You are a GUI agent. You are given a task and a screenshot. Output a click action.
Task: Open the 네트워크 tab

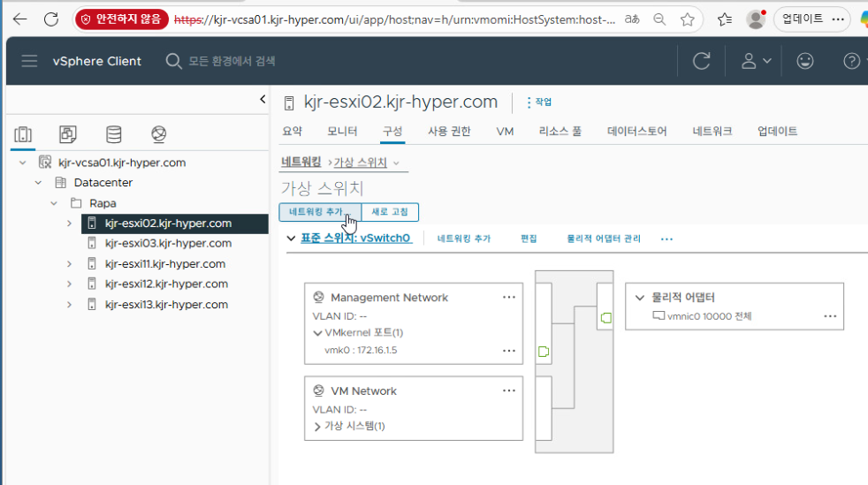712,131
